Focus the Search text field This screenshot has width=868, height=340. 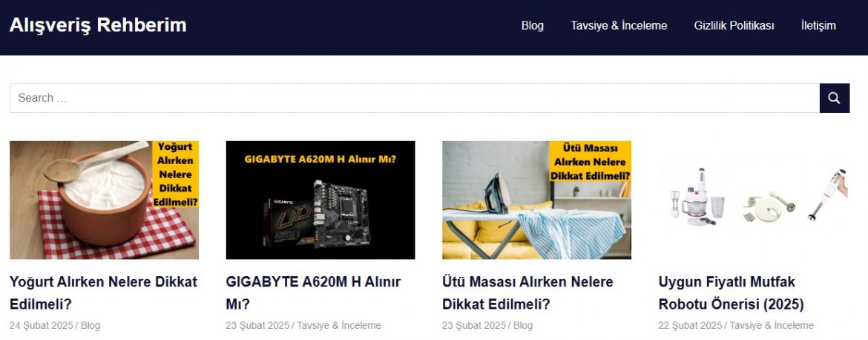(x=414, y=98)
